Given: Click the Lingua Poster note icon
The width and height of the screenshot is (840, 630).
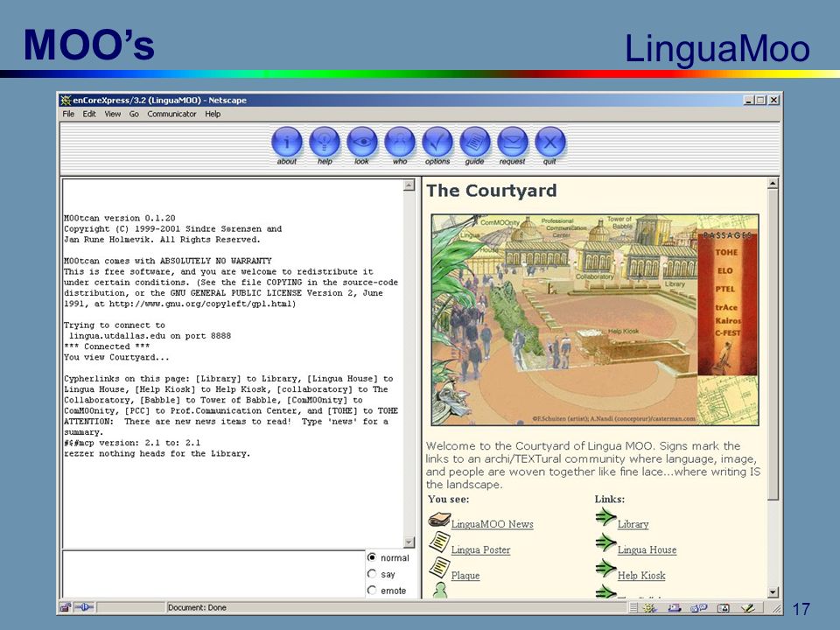Looking at the screenshot, I should pos(439,542).
